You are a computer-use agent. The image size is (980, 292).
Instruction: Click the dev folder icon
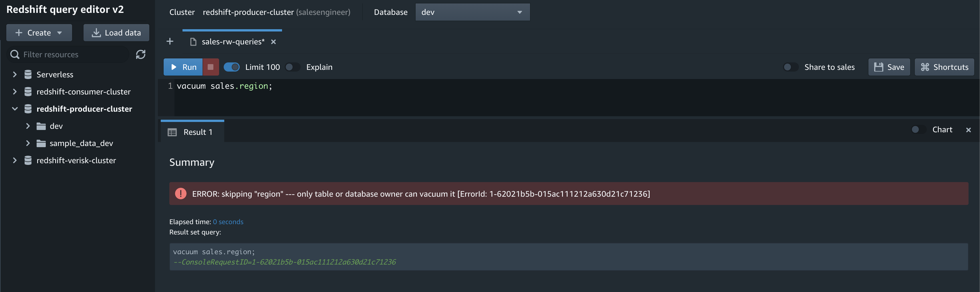(41, 126)
